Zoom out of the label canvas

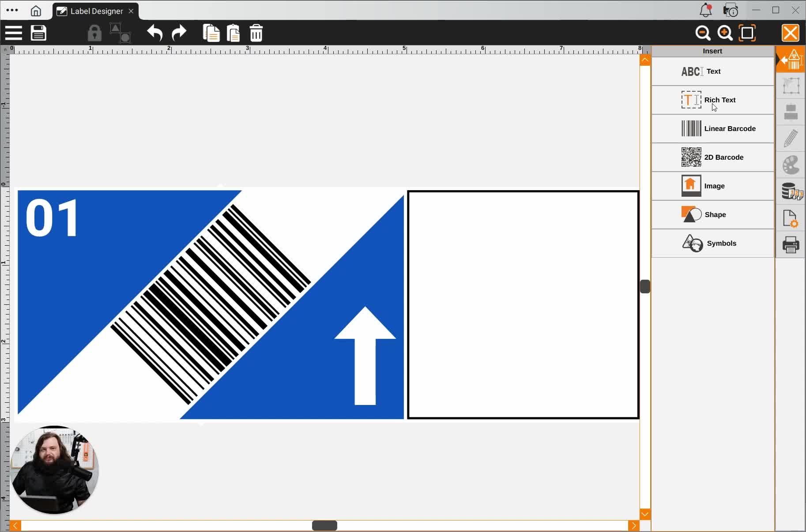point(703,33)
